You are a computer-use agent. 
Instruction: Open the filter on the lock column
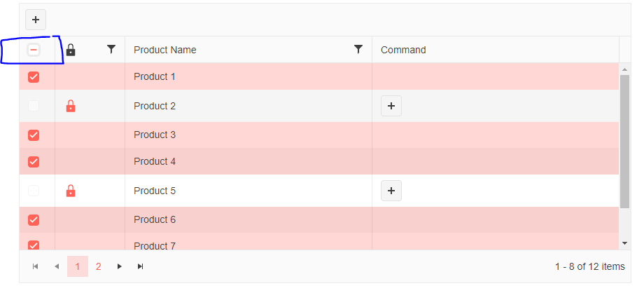(111, 49)
